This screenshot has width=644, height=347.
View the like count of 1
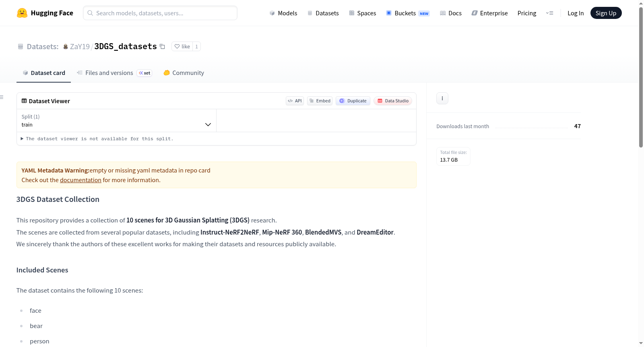click(196, 46)
